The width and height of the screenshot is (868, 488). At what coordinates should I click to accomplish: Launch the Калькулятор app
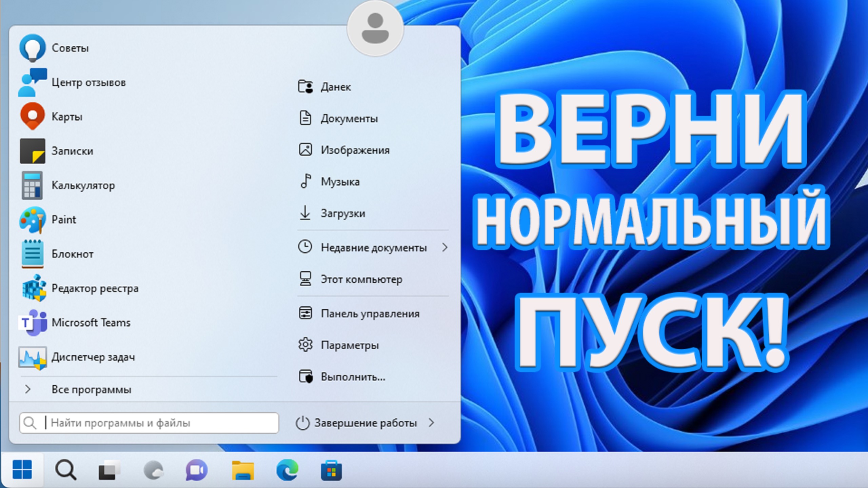click(83, 185)
